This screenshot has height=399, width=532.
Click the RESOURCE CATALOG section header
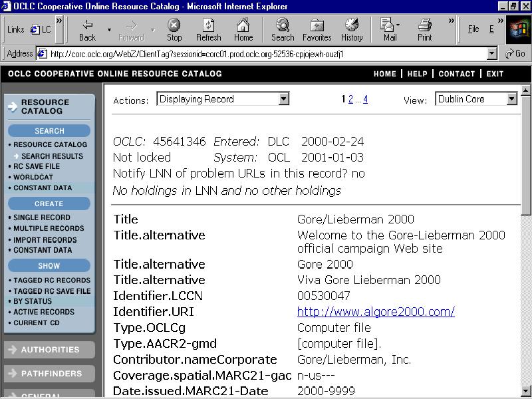click(49, 106)
